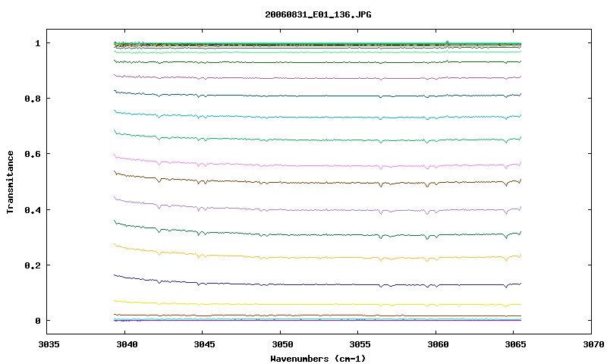
Task: Click the x-axis tick label 3070
Action: coord(593,344)
